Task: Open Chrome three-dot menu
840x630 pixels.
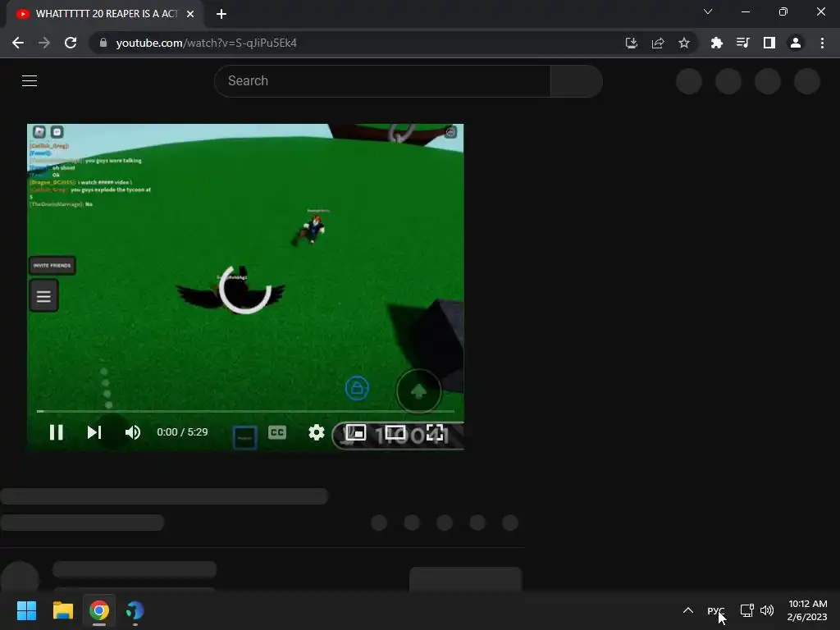Action: (822, 43)
